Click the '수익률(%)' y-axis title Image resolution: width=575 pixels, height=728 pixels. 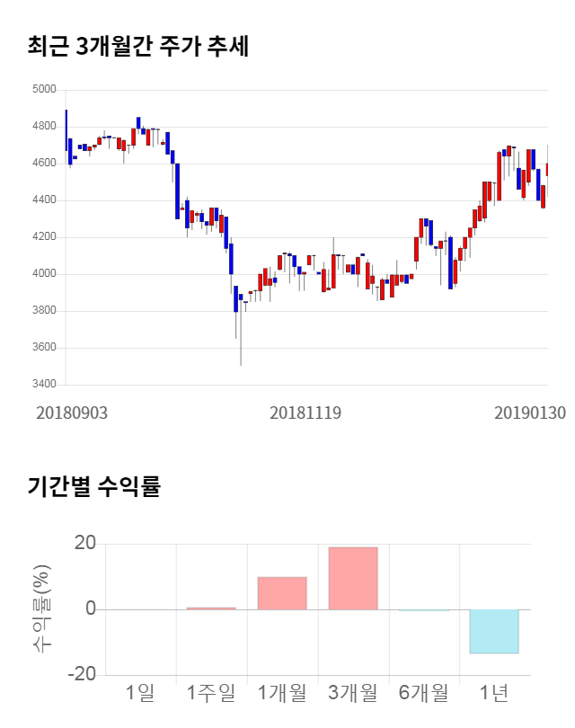coord(41,608)
